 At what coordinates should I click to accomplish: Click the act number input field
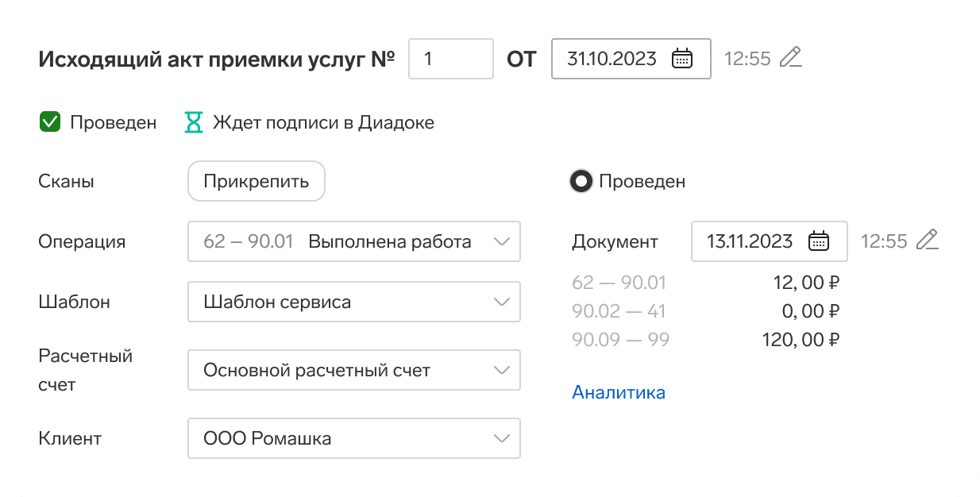coord(450,59)
